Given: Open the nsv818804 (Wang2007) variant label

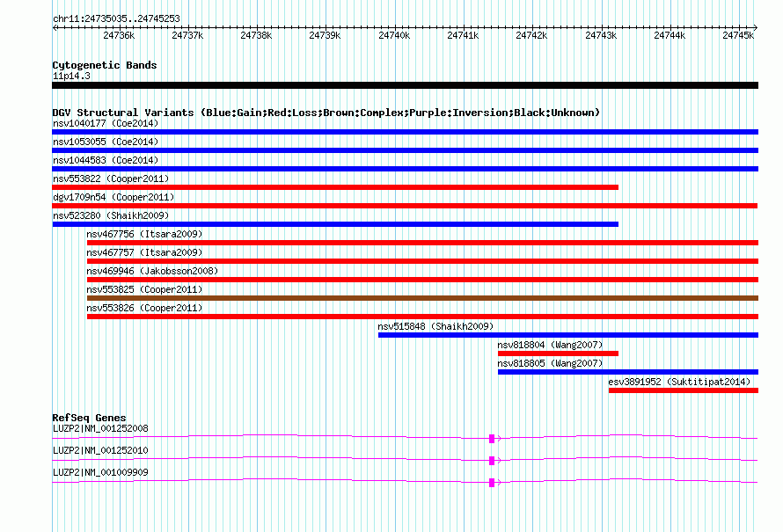Looking at the screenshot, I should click(550, 345).
